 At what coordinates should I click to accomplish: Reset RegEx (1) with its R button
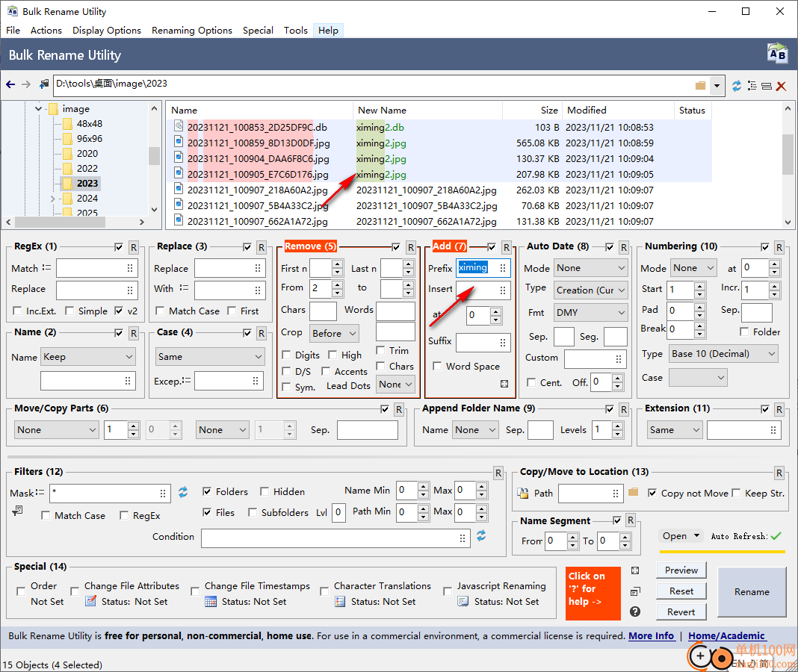tap(133, 247)
